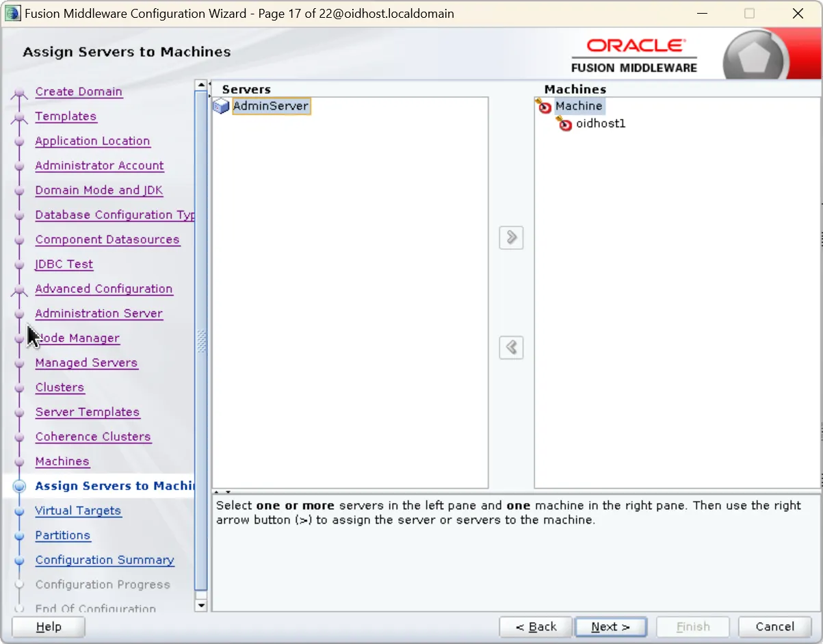
Task: Open the Clusters step link
Action: pyautogui.click(x=60, y=387)
